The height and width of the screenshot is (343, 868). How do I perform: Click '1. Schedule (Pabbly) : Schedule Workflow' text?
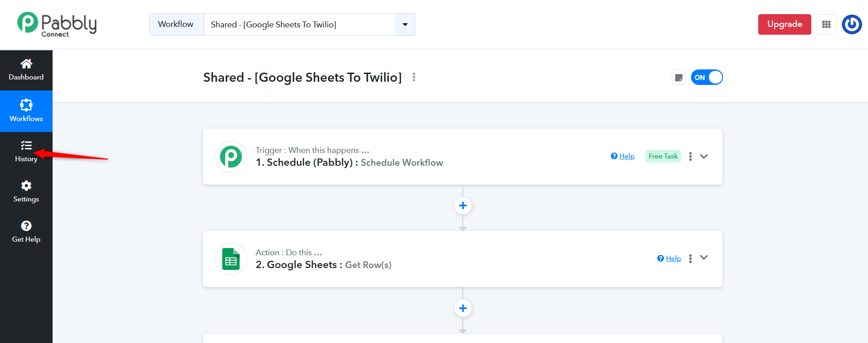(x=349, y=163)
